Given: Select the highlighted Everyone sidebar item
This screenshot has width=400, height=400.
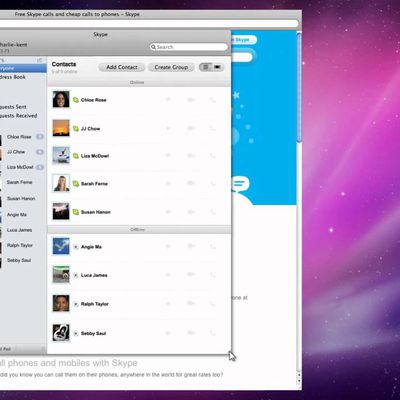Looking at the screenshot, I should [23, 68].
